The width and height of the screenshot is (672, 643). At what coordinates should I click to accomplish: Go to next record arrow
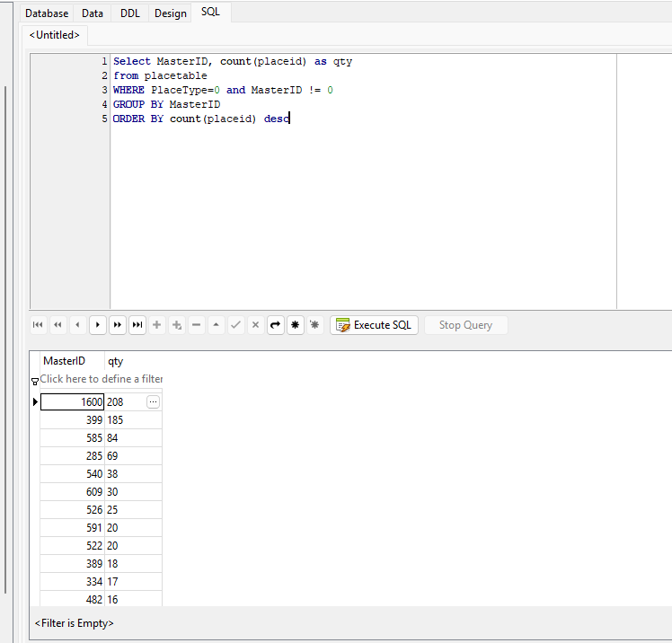point(98,325)
